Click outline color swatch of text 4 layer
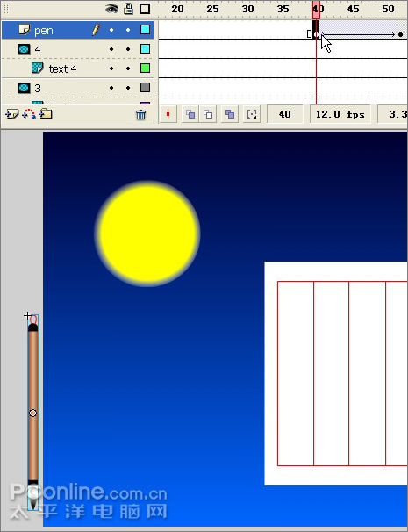The width and height of the screenshot is (408, 532). (145, 68)
